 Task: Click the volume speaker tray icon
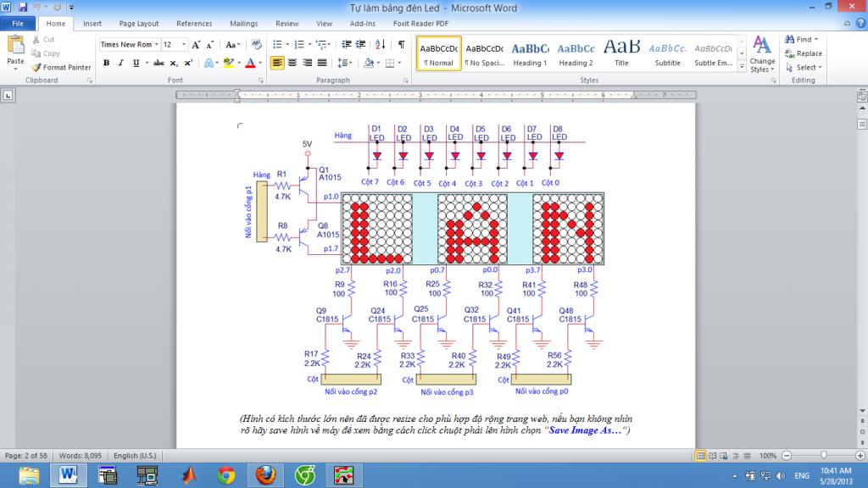coord(781,476)
